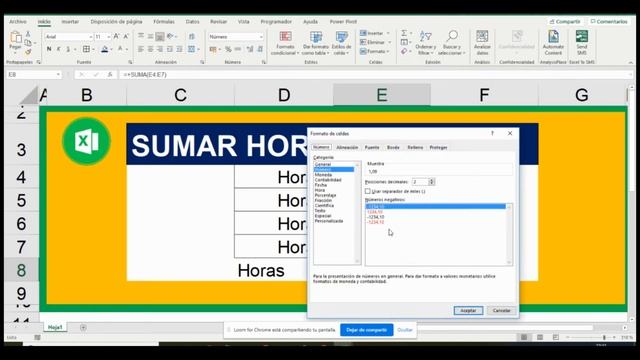Open the Archivo menu

click(18, 22)
